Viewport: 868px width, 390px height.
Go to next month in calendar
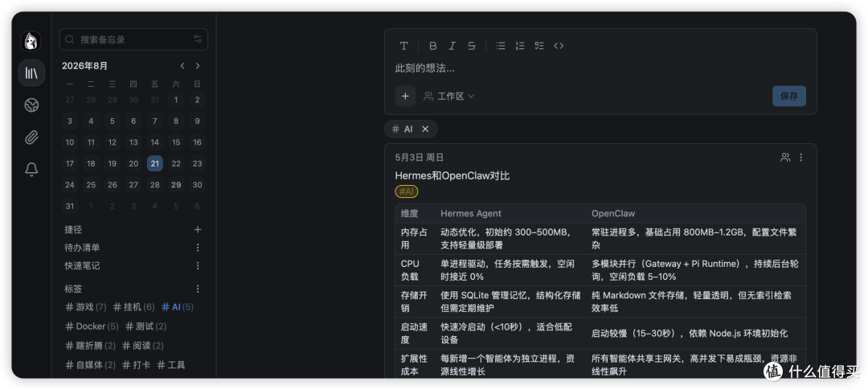pyautogui.click(x=198, y=66)
